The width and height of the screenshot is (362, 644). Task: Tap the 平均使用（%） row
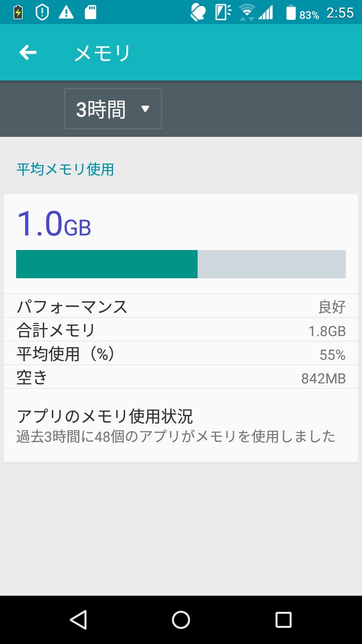click(x=181, y=354)
